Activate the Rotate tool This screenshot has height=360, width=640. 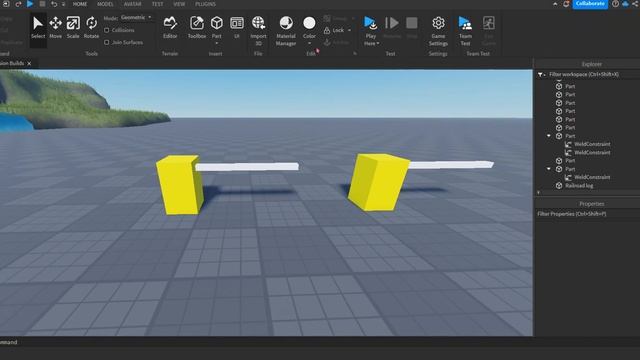(91, 27)
